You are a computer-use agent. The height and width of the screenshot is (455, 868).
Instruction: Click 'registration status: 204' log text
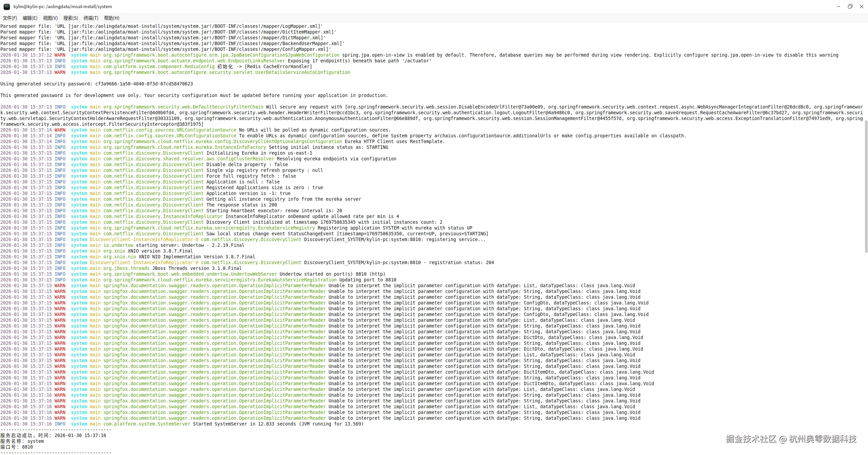[x=461, y=262]
